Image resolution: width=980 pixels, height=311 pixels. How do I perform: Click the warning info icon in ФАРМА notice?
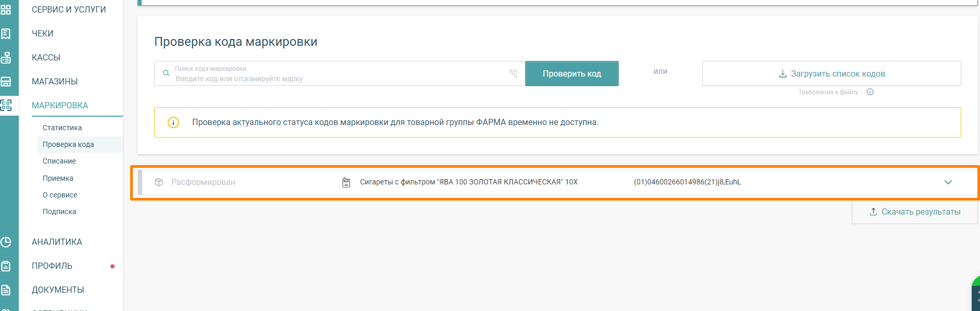(x=173, y=122)
